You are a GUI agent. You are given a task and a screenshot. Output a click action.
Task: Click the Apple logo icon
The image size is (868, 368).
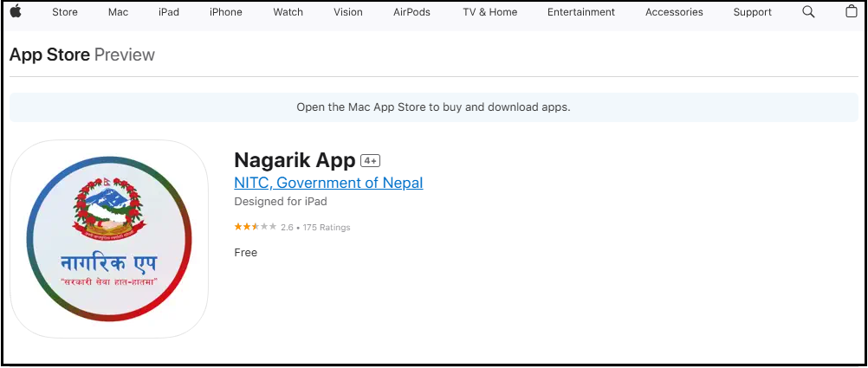point(16,12)
